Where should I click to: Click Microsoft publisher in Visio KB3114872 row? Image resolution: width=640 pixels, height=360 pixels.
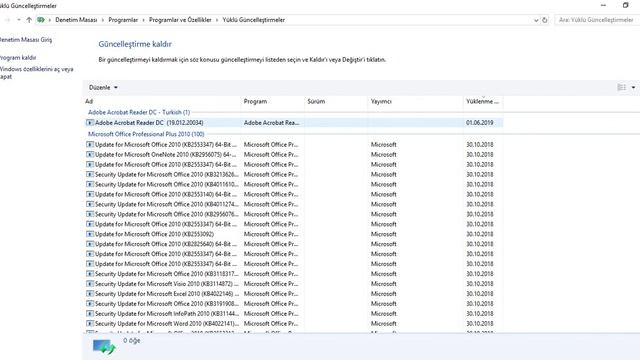(384, 284)
